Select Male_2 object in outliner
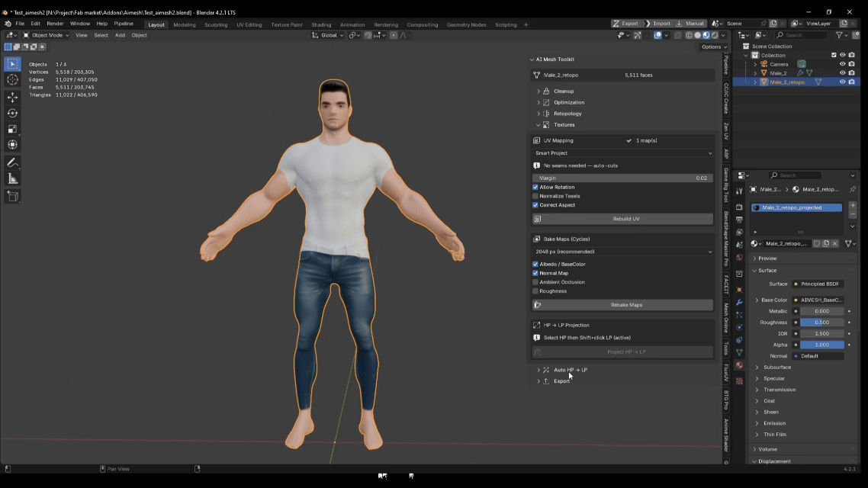868x488 pixels. (778, 73)
